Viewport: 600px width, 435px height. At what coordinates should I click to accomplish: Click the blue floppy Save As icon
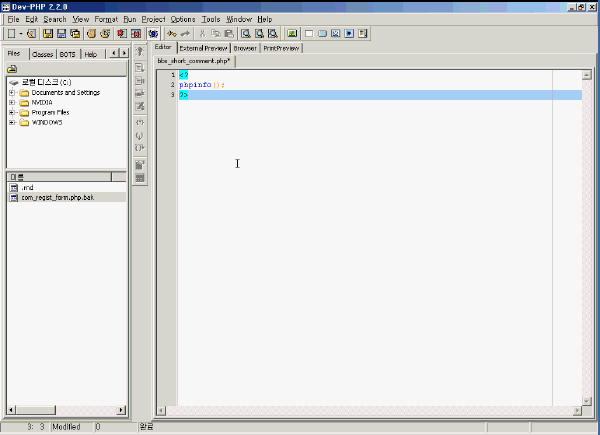pyautogui.click(x=61, y=34)
